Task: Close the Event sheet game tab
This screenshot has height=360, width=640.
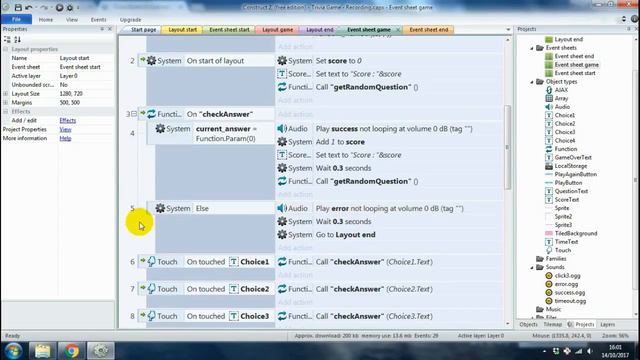Action: pos(398,30)
